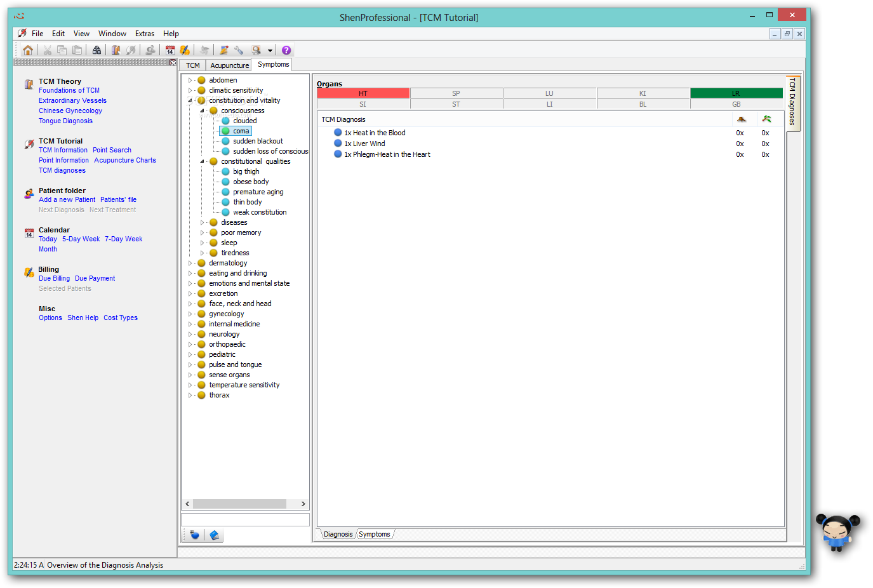
Task: Click the red HT organ cell
Action: click(x=363, y=93)
